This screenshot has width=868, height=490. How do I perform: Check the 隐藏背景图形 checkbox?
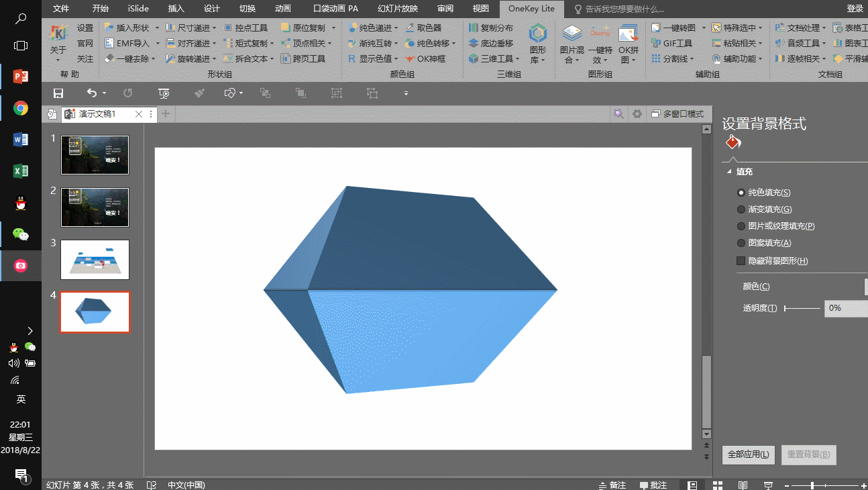click(x=741, y=260)
